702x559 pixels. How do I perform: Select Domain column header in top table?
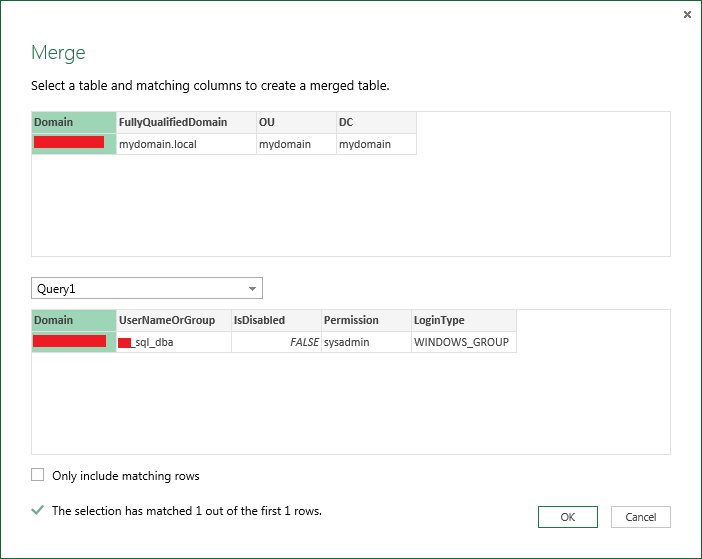74,122
